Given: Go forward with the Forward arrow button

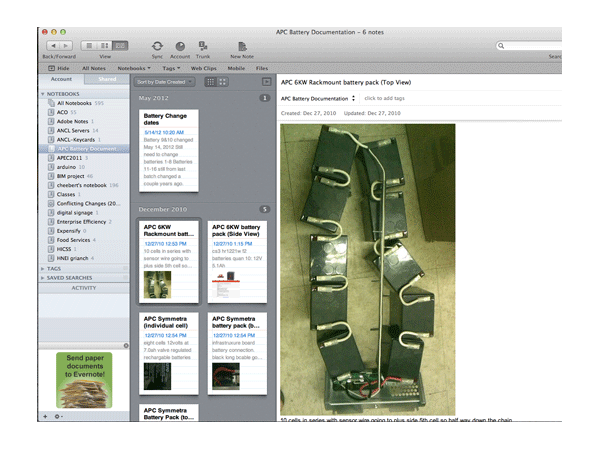Looking at the screenshot, I should coord(66,46).
